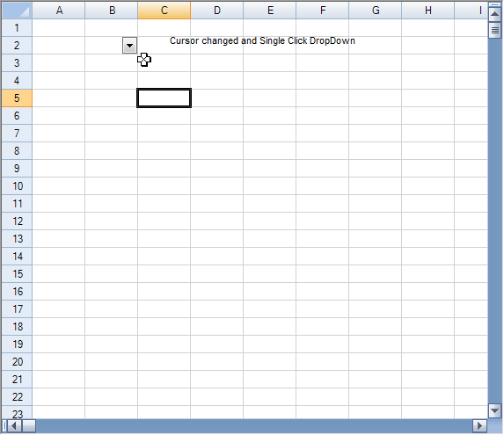This screenshot has width=504, height=435.
Task: Select column A header
Action: pos(59,11)
